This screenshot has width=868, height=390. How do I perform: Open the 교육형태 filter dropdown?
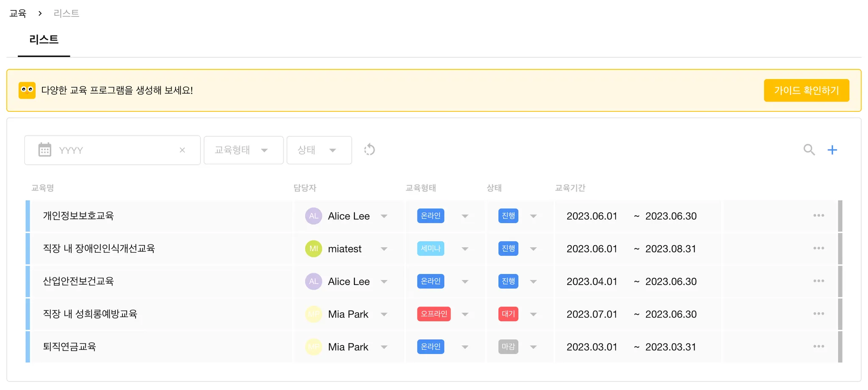pos(244,150)
